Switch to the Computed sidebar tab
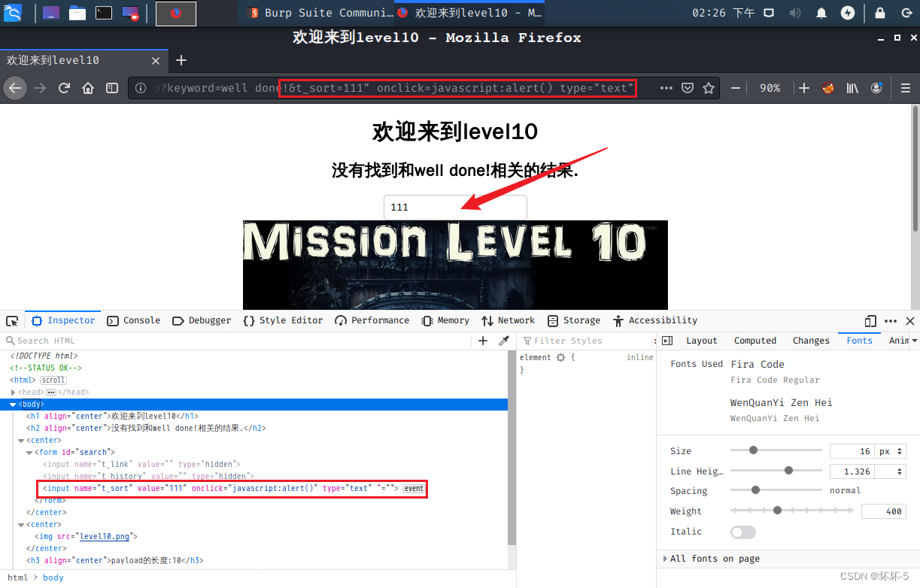 [755, 341]
